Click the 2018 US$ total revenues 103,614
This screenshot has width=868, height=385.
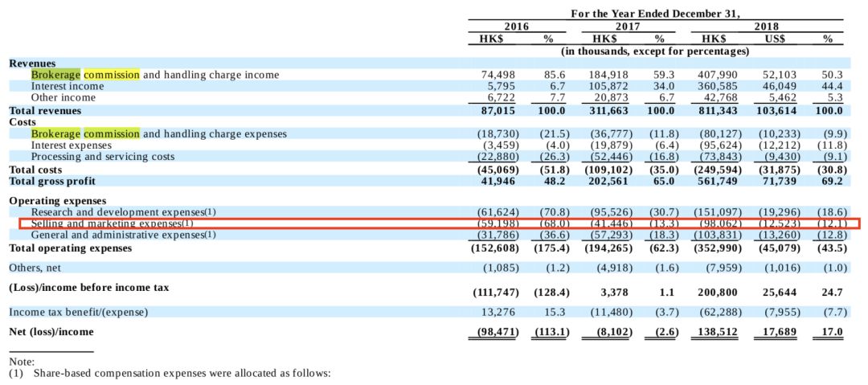pos(778,110)
